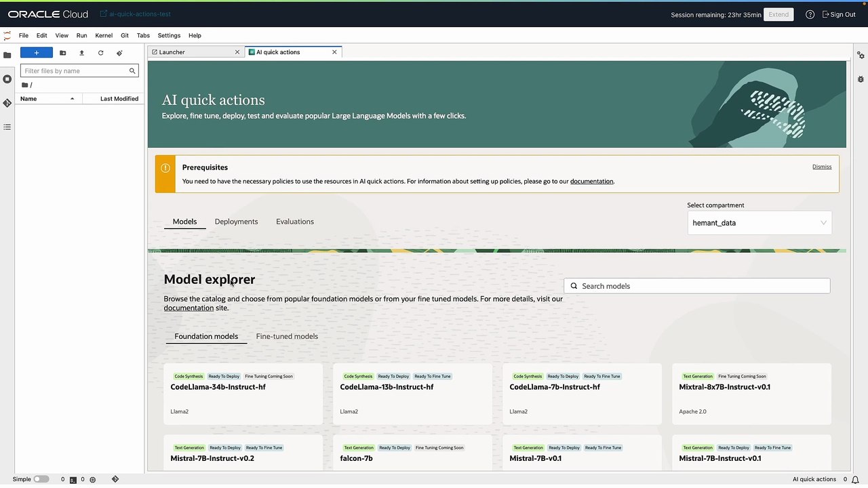Open the CodeLlama-13b-Instruct-hf model card
Viewport: 868px width, 488px height.
pyautogui.click(x=413, y=394)
